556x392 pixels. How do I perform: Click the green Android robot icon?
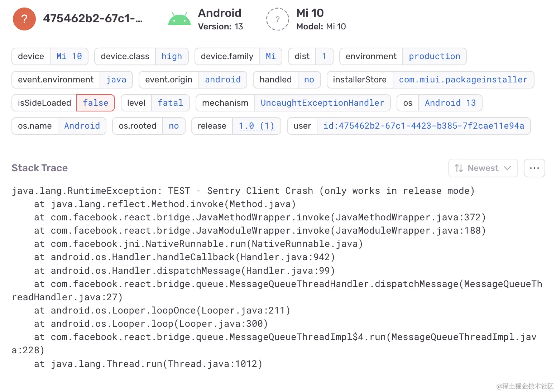pyautogui.click(x=179, y=19)
